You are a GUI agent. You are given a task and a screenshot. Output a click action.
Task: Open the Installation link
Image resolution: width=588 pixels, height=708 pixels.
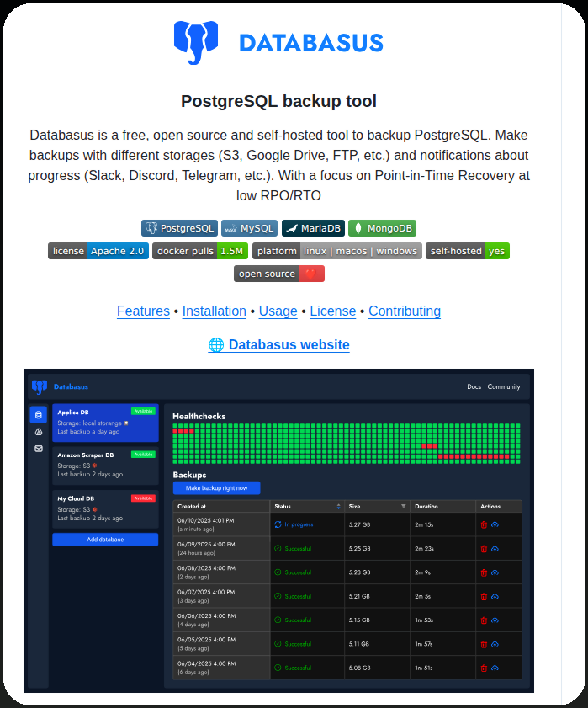[215, 311]
